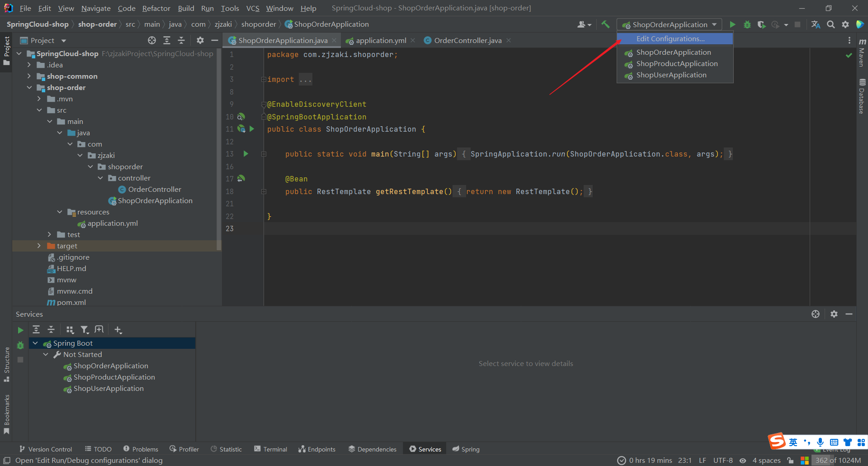This screenshot has height=466, width=868.
Task: Open the filter icon in the Services toolbar
Action: 85,330
